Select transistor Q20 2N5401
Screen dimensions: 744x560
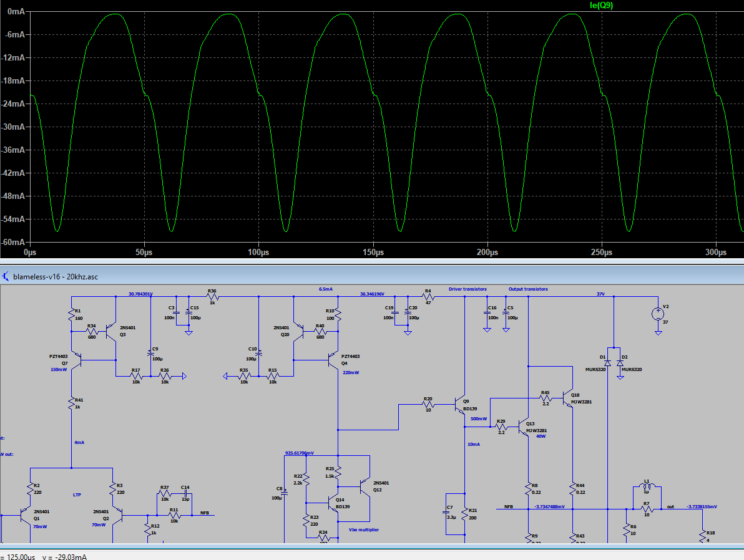click(x=299, y=332)
